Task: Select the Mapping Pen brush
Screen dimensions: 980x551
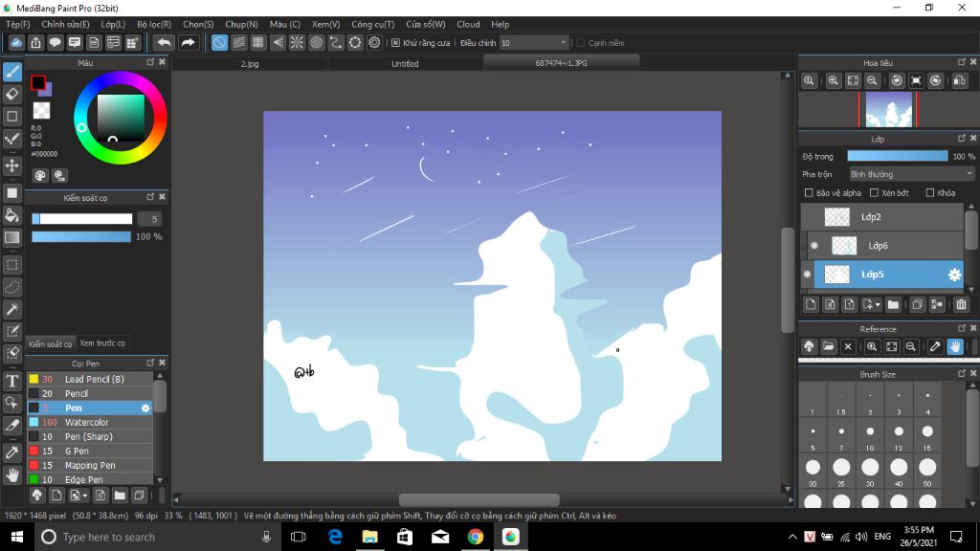Action: coord(90,466)
